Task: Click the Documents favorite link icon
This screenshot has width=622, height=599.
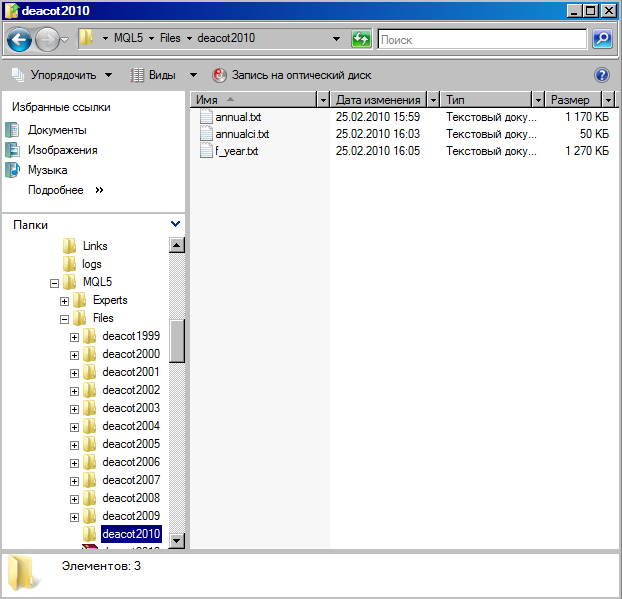Action: click(13, 130)
